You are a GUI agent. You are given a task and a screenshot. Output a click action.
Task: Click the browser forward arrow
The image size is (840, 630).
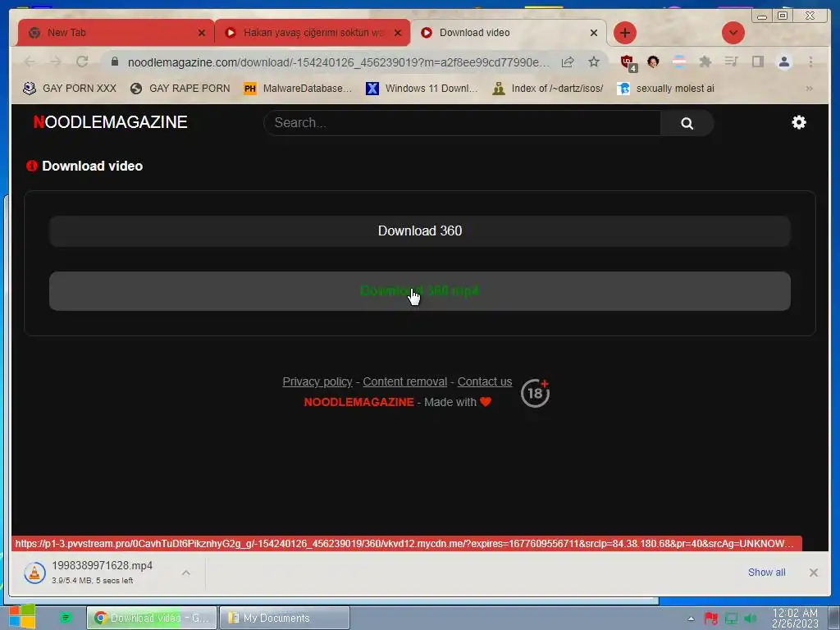pos(56,62)
